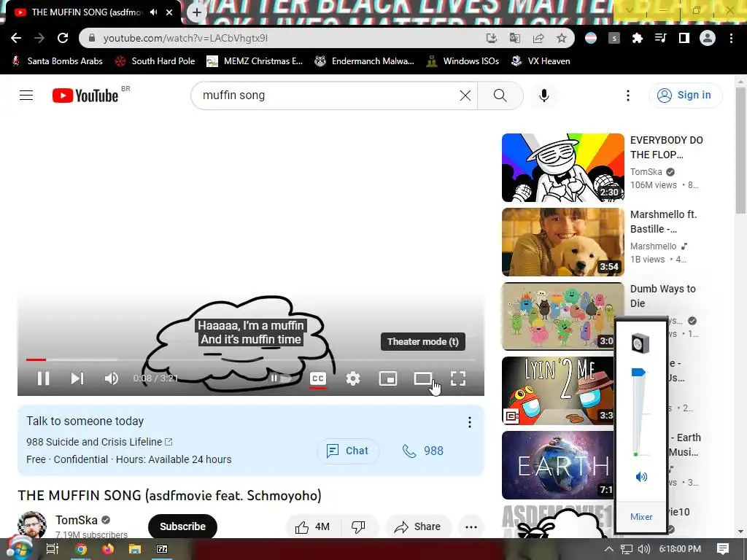Open Dumb Ways to Die video title

click(x=662, y=296)
